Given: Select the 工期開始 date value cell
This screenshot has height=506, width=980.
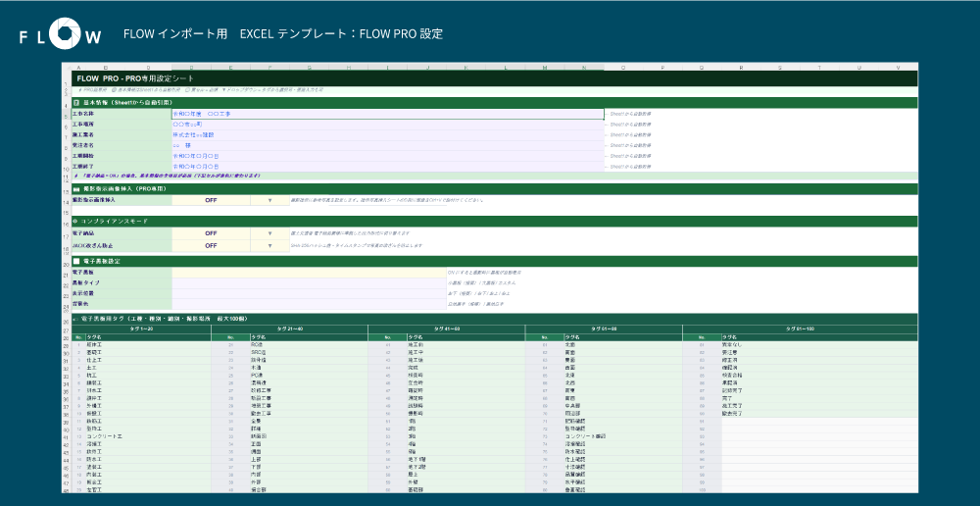Looking at the screenshot, I should [387, 156].
